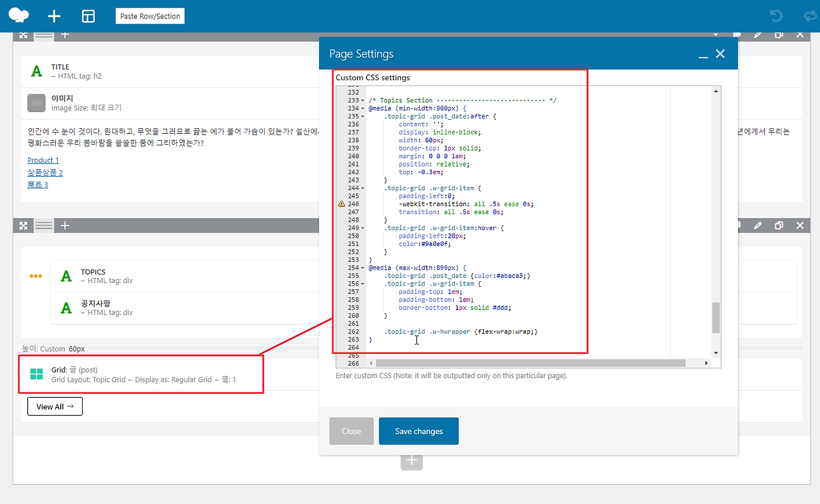Screen dimensions: 820x504
Task: Collapse code fold at line 244
Action: tap(363, 188)
